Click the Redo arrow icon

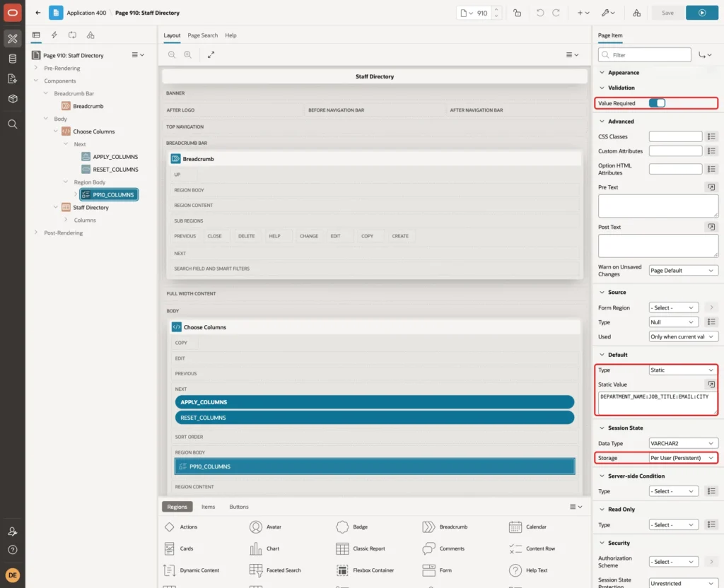pyautogui.click(x=556, y=13)
